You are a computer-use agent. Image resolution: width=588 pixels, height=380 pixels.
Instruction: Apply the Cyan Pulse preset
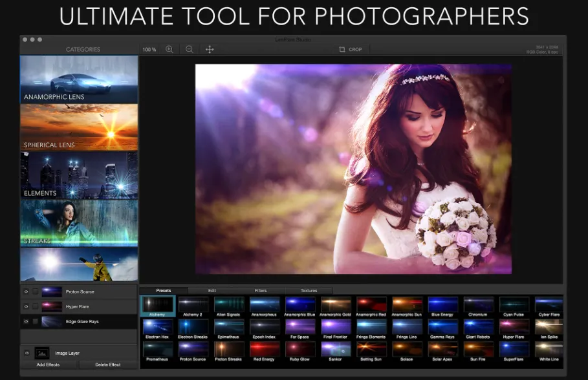click(514, 306)
